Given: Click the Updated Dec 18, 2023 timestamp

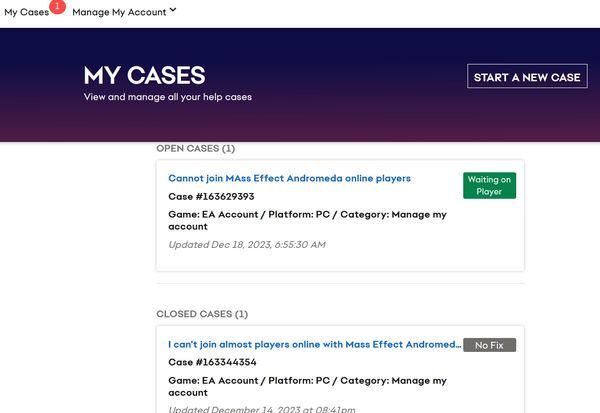Looking at the screenshot, I should (247, 245).
